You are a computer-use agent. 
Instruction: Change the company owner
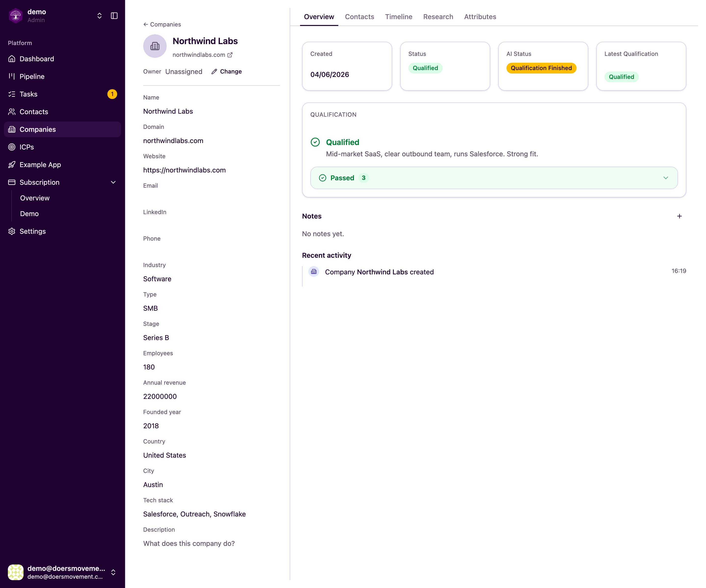tap(227, 72)
